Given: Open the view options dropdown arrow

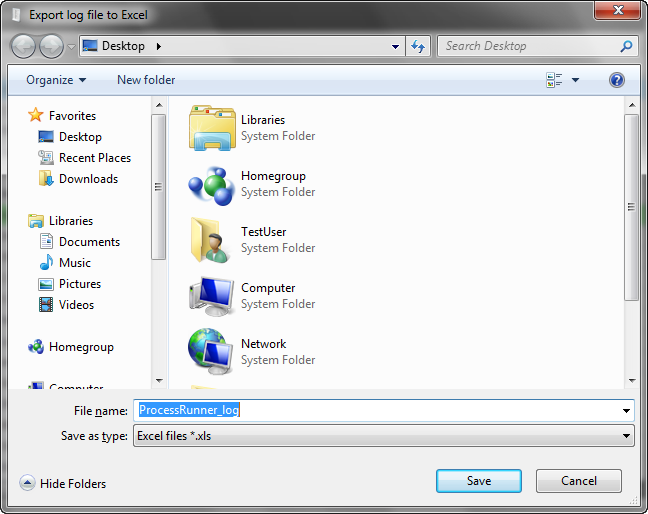Looking at the screenshot, I should [575, 80].
